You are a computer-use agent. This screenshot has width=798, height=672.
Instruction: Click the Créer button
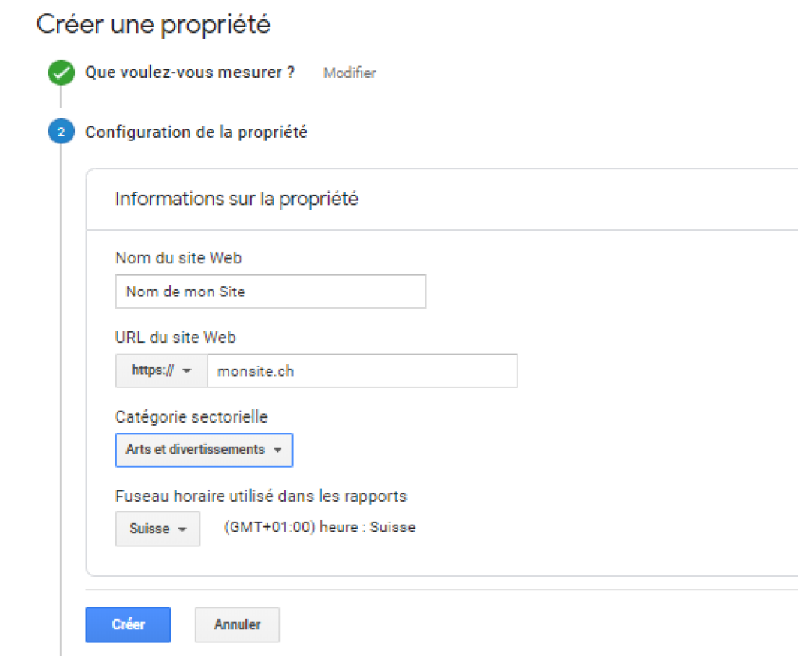[x=128, y=624]
